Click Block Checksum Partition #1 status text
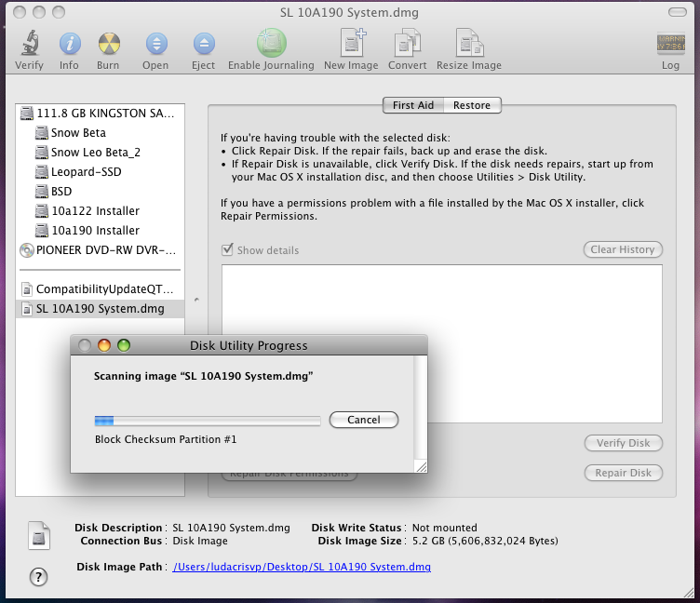The image size is (700, 603). tap(166, 439)
